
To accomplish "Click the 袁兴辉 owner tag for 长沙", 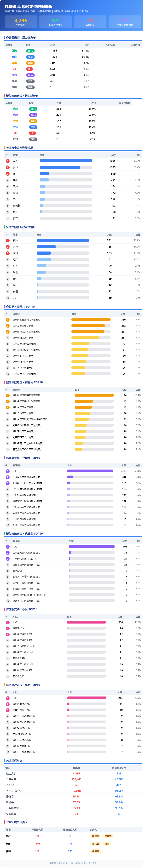I will (96, 844).
